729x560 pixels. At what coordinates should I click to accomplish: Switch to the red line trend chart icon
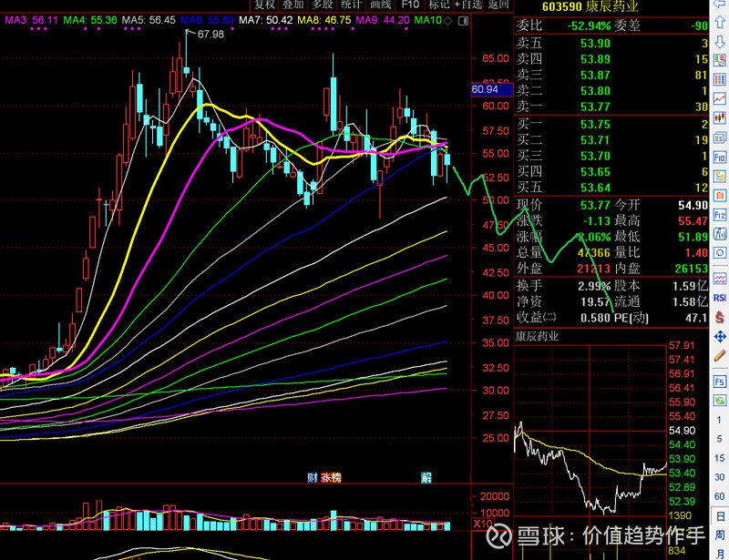tap(720, 98)
